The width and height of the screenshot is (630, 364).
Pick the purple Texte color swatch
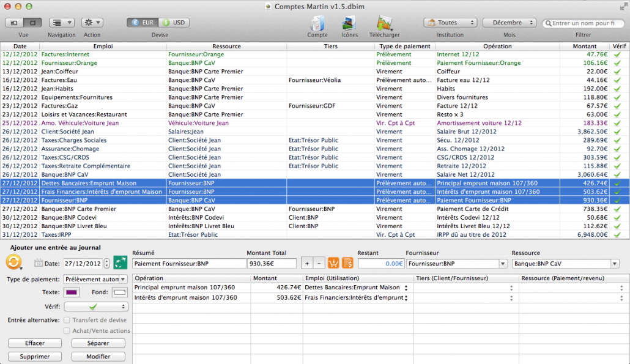72,292
